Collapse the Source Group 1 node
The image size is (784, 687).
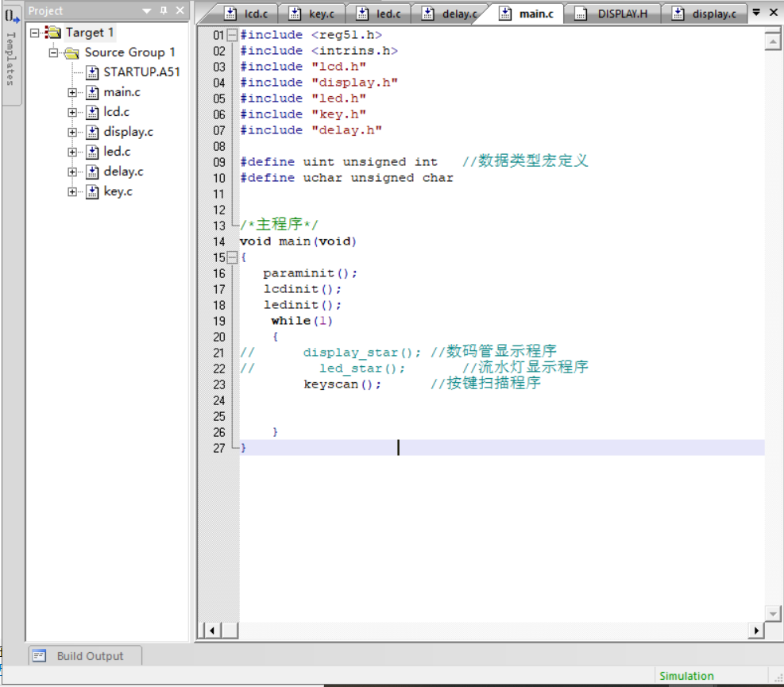coord(53,52)
